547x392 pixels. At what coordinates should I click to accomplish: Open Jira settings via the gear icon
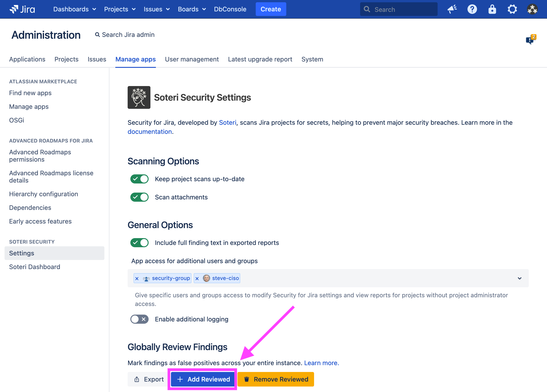[x=512, y=9]
